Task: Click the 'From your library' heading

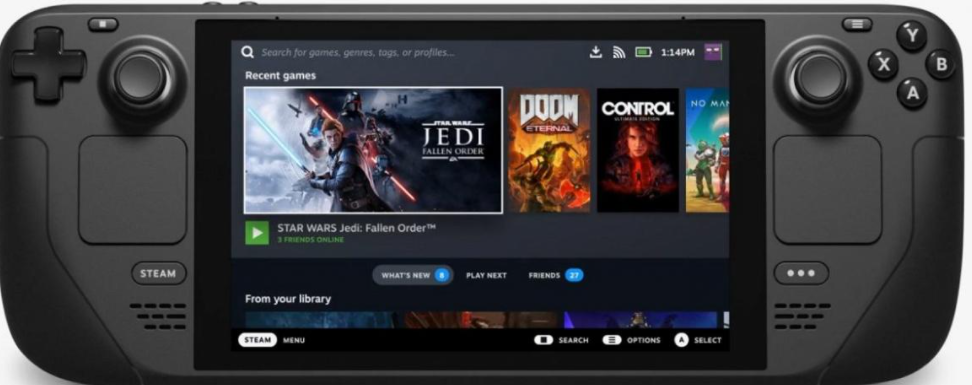Action: coord(288,299)
